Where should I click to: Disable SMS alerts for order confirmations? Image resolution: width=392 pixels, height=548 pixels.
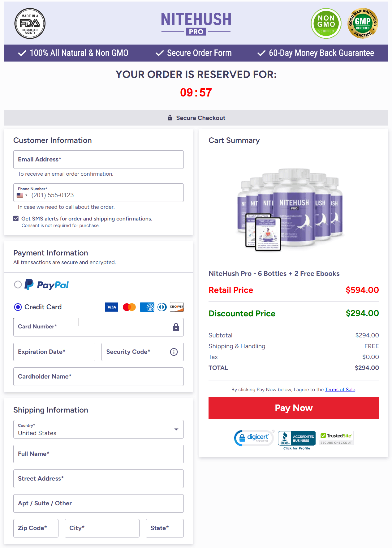[x=15, y=218]
